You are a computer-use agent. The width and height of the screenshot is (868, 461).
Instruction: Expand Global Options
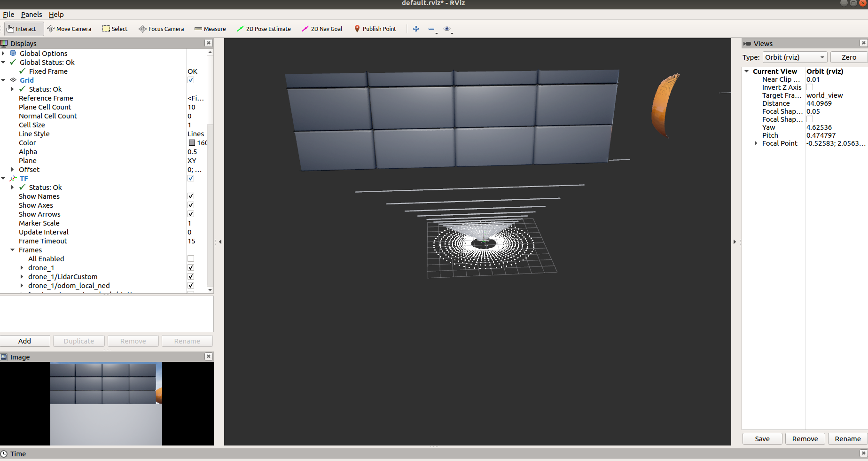pyautogui.click(x=3, y=53)
